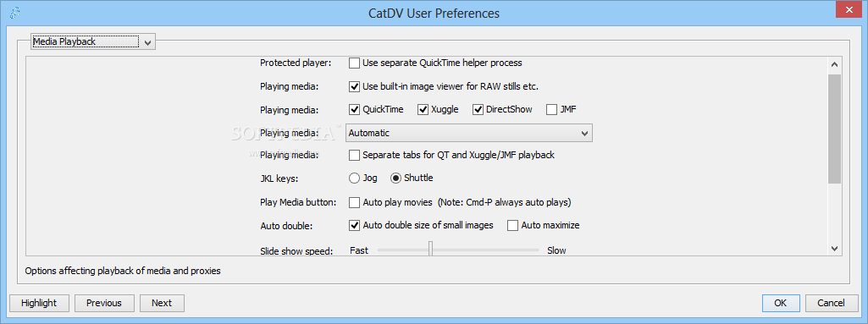Enable separate tabs for QT and Xuggle/JMF
The image size is (868, 324).
click(354, 155)
